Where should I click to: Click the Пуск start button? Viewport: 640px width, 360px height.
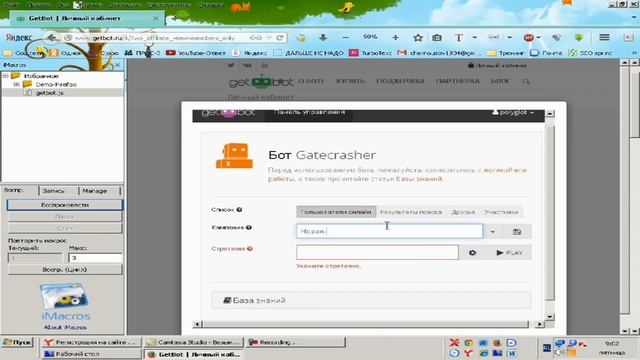tap(17, 342)
